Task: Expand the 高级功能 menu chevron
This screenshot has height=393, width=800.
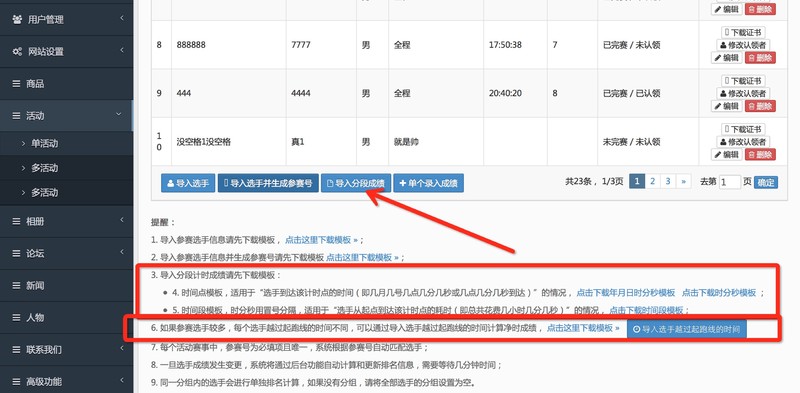Action: [122, 380]
